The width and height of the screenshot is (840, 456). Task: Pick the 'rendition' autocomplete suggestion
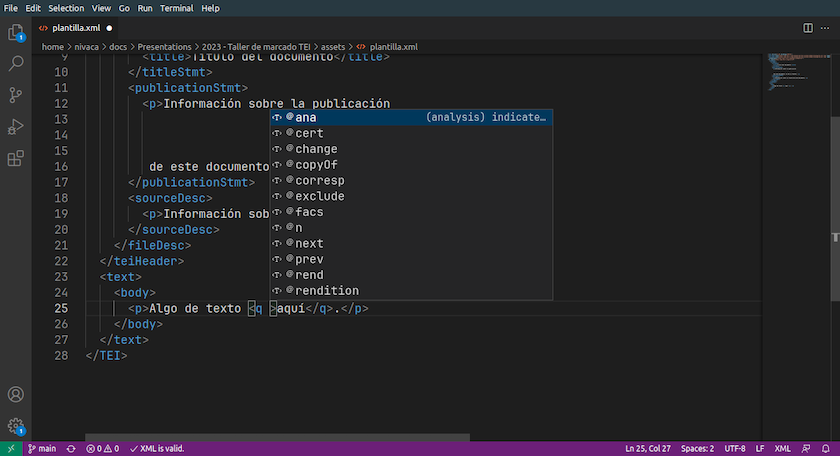pyautogui.click(x=326, y=291)
